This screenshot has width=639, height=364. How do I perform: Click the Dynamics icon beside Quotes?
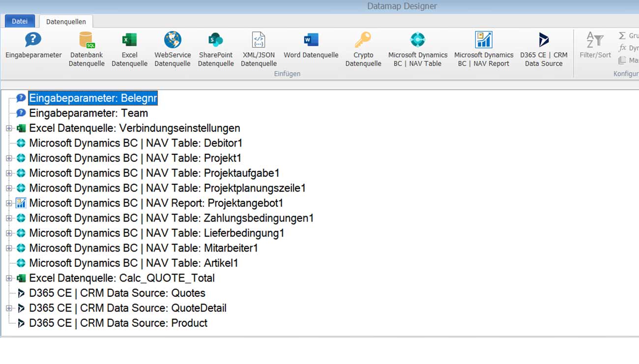point(21,293)
